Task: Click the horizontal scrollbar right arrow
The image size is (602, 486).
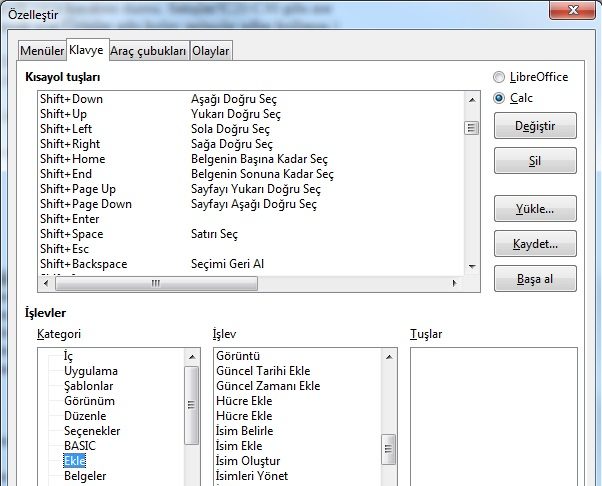Action: (457, 284)
